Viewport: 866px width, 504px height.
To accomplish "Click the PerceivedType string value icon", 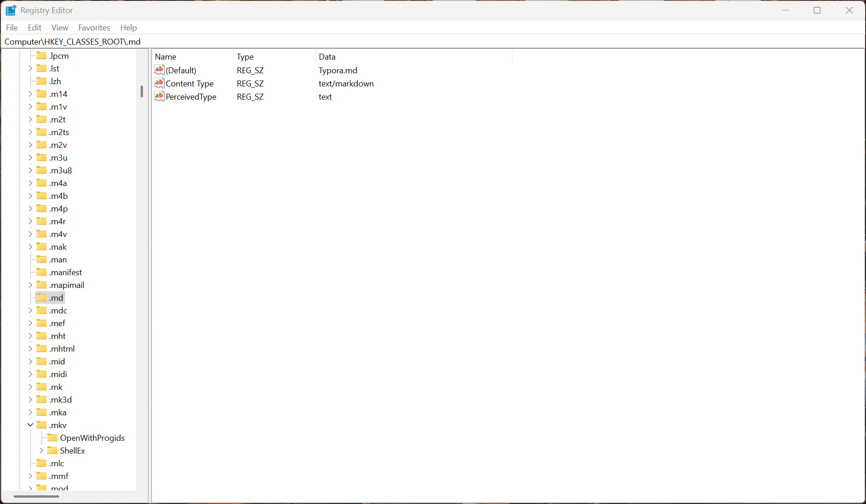I will (x=159, y=96).
